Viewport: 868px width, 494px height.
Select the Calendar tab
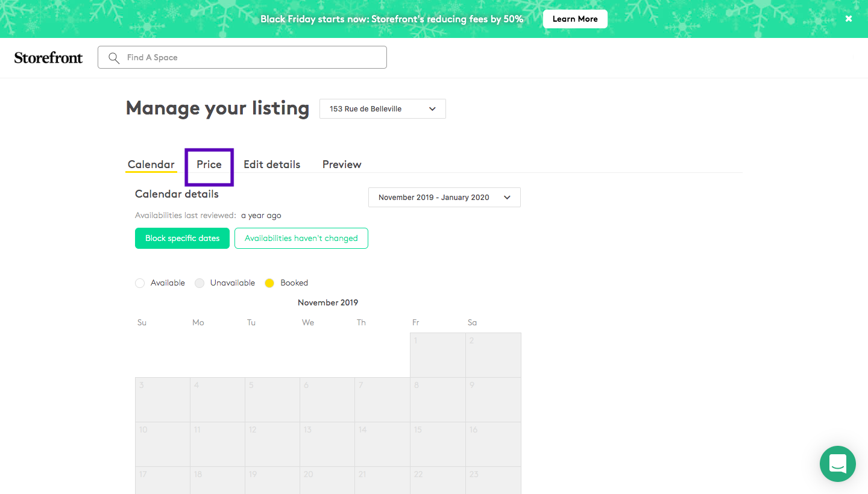click(x=151, y=164)
